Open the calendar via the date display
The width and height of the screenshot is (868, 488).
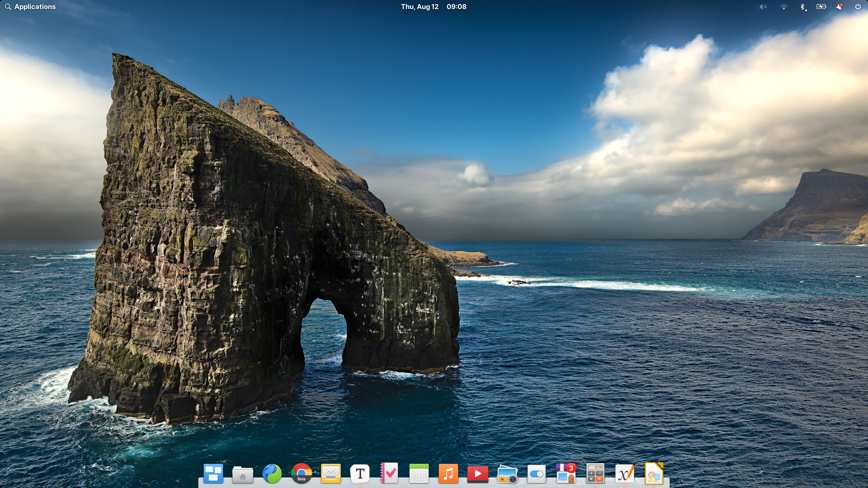point(420,7)
